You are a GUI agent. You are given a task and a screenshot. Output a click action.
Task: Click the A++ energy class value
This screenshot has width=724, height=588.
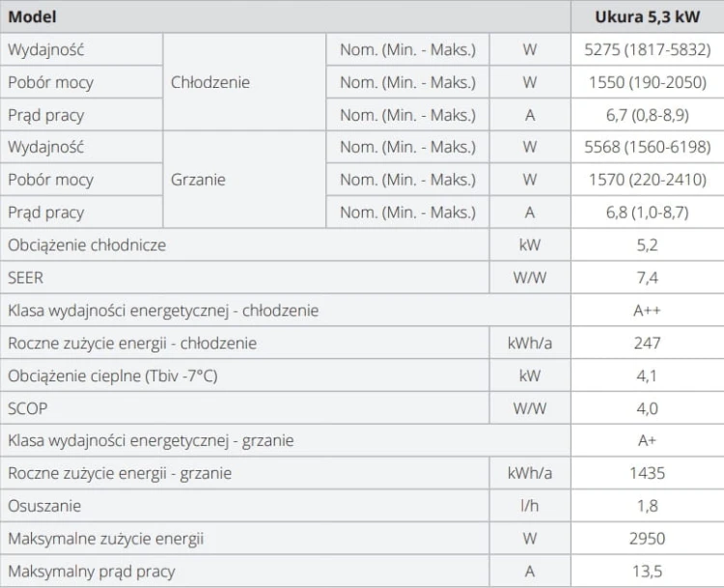tap(648, 310)
